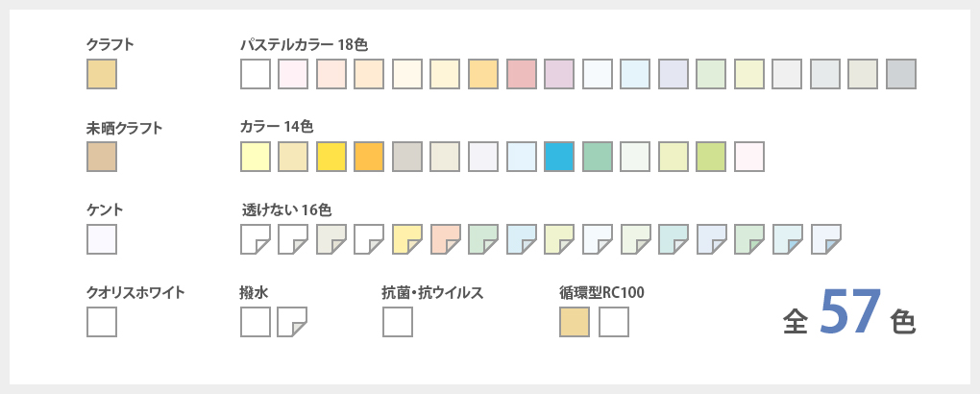The height and width of the screenshot is (394, 980).
Task: Select the クオリスホワイト white swatch
Action: point(102,322)
